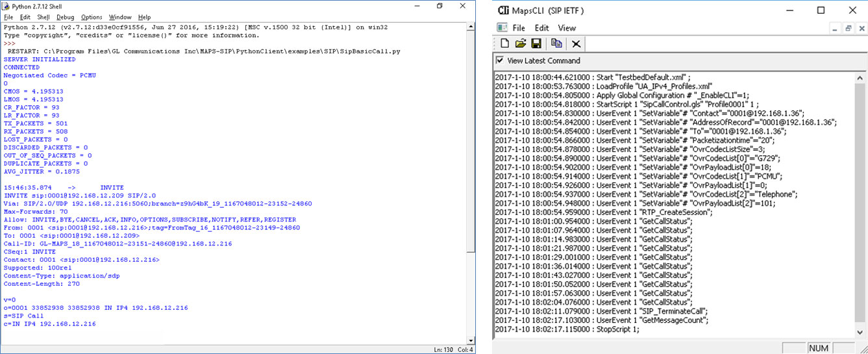Open the Edit menu in MapsCLI
The image size is (868, 354).
click(x=541, y=28)
